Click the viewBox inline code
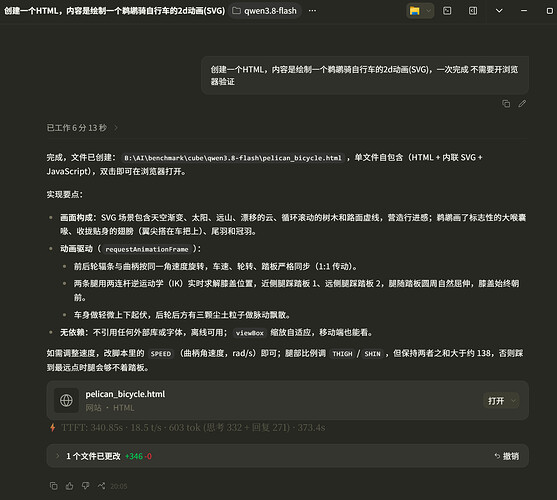557x500 pixels. pyautogui.click(x=250, y=333)
